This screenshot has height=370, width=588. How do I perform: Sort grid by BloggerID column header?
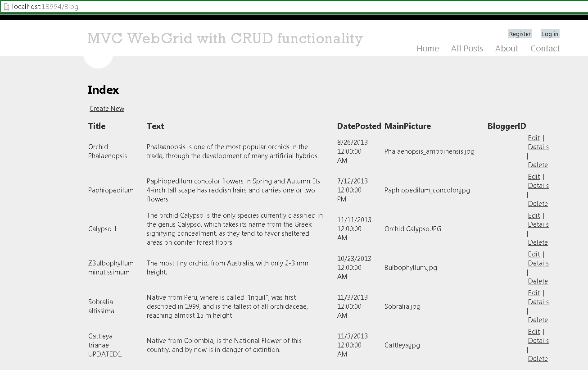coord(507,126)
